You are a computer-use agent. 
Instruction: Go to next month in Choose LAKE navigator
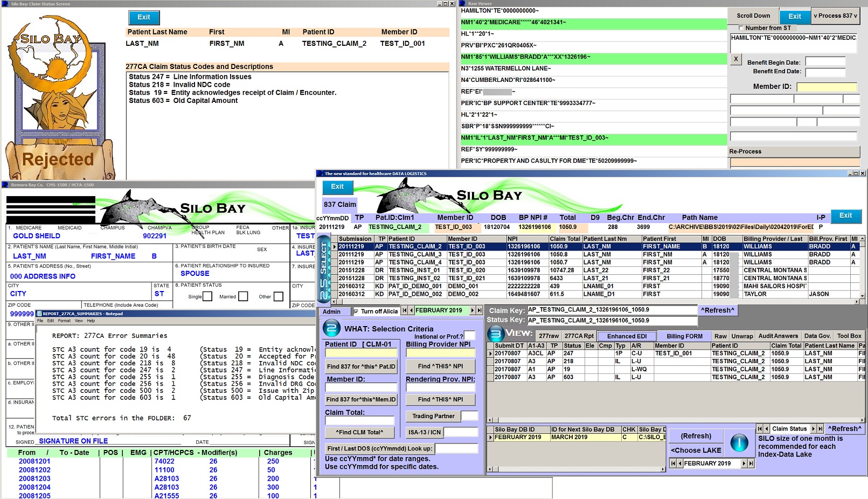point(744,463)
